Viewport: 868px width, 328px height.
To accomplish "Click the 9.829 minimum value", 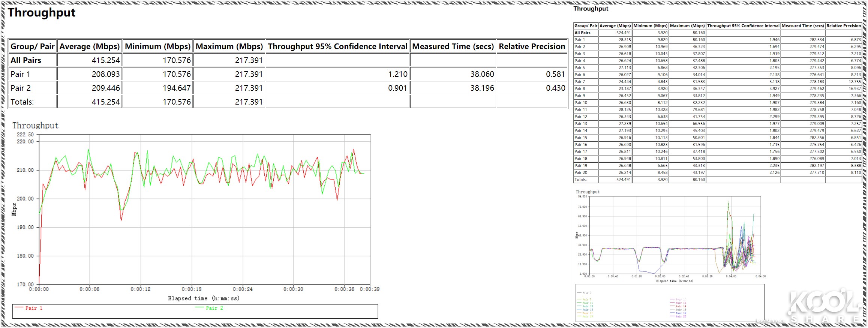I will coord(662,40).
